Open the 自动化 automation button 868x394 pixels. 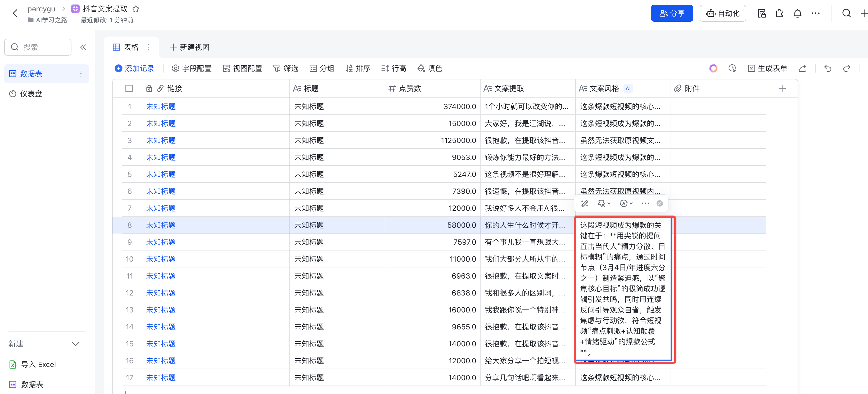click(x=722, y=14)
